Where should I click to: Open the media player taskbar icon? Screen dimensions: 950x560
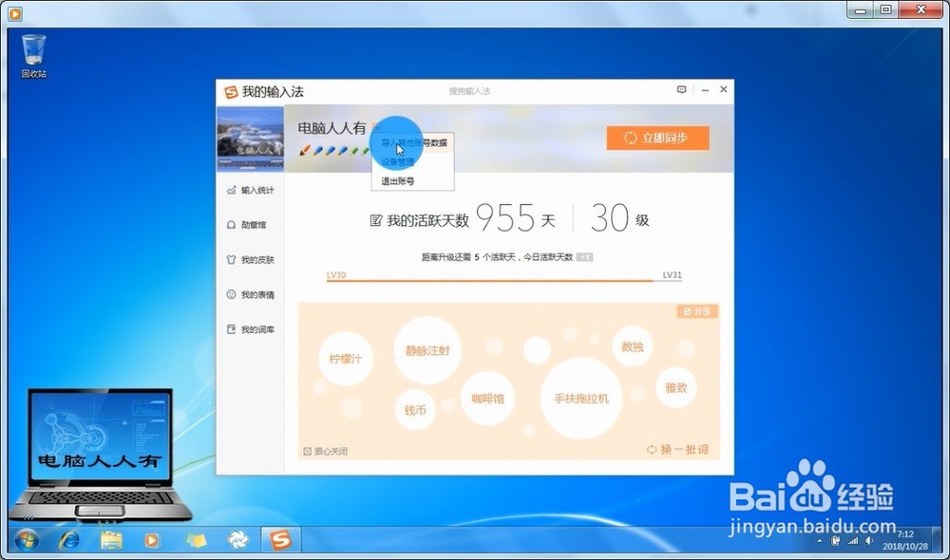152,540
